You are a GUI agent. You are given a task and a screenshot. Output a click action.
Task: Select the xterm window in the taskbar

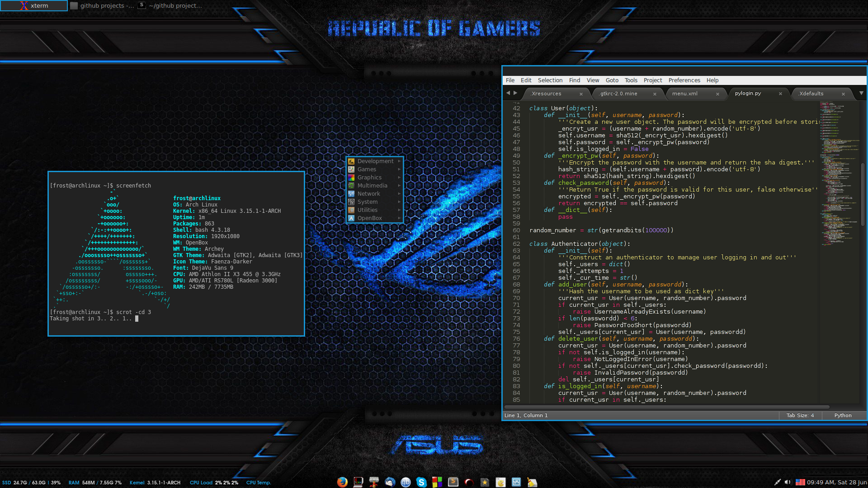(34, 5)
